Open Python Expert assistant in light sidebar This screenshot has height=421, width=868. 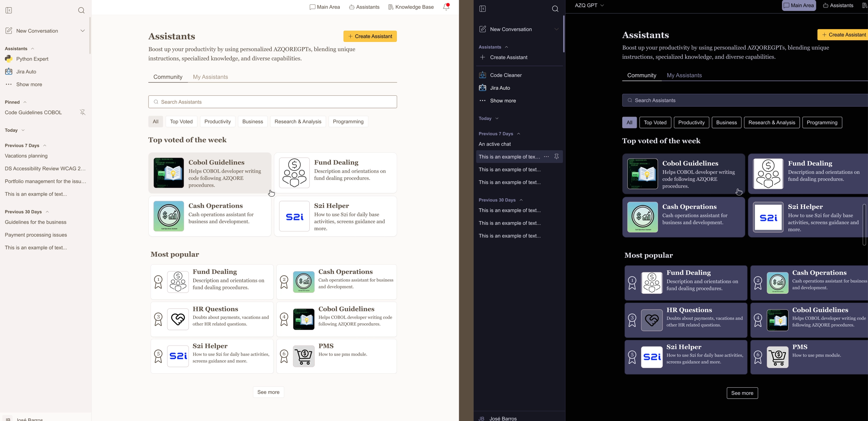(27, 59)
